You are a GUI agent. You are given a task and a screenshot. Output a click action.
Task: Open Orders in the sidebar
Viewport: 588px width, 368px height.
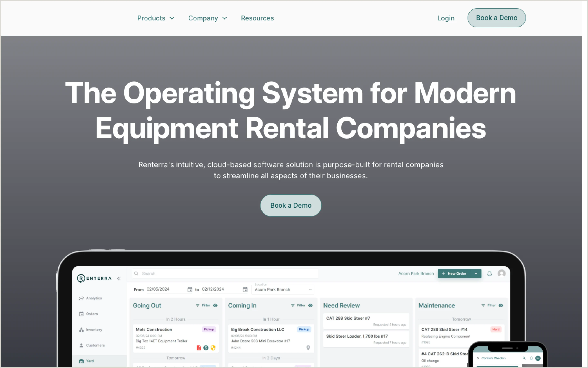[x=88, y=314]
